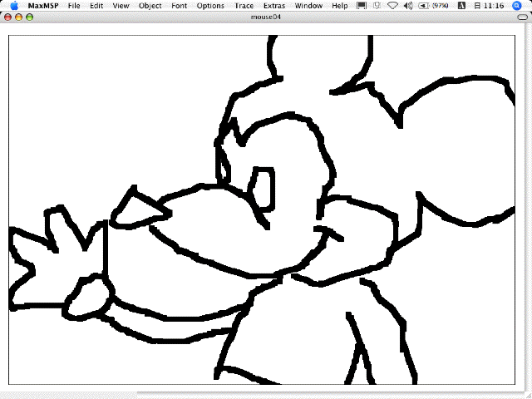This screenshot has height=399, width=532.
Task: Open the Extras menu
Action: [274, 6]
